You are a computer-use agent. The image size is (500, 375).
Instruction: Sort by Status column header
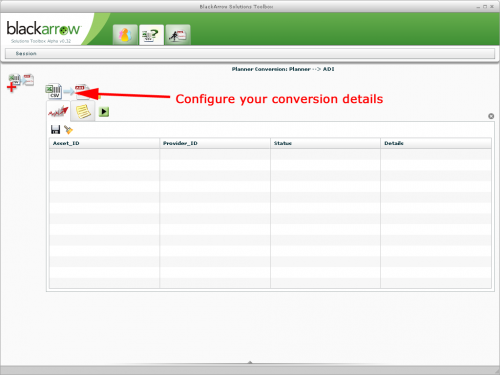click(x=325, y=143)
